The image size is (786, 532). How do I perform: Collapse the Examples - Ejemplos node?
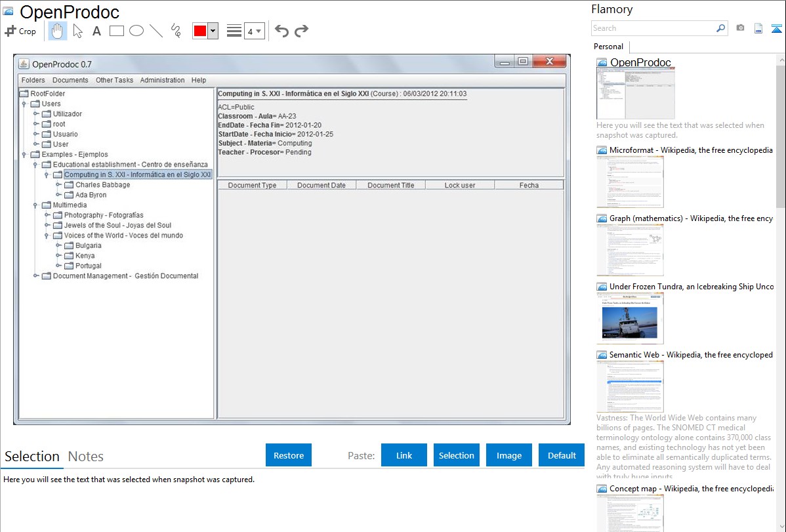[x=24, y=154]
